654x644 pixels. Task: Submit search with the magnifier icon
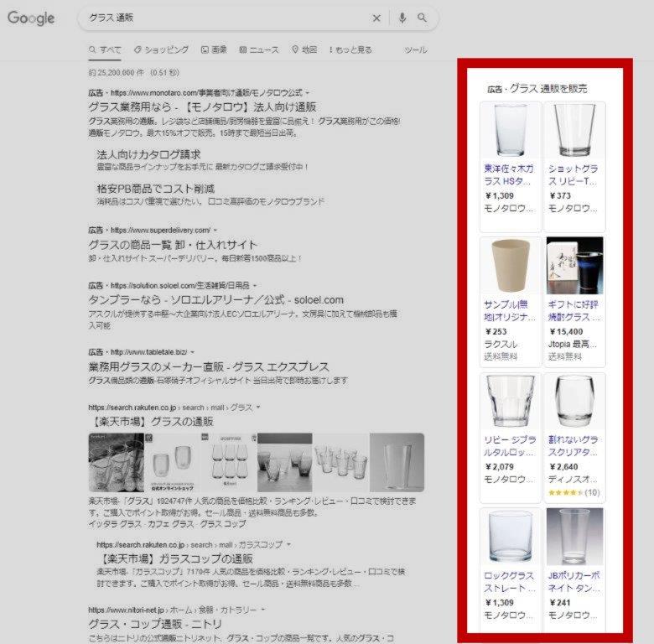pos(422,18)
